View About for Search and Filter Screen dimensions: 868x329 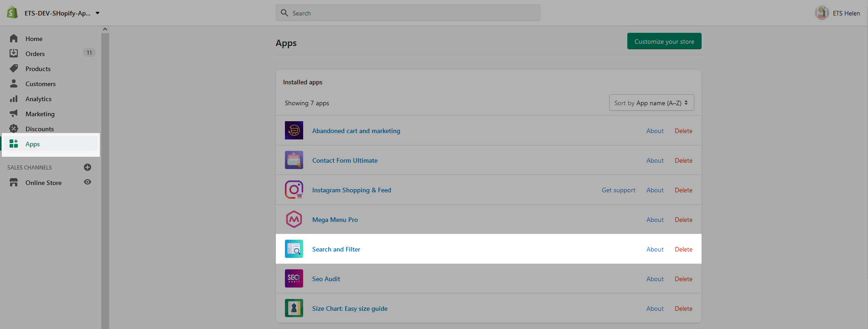(655, 249)
